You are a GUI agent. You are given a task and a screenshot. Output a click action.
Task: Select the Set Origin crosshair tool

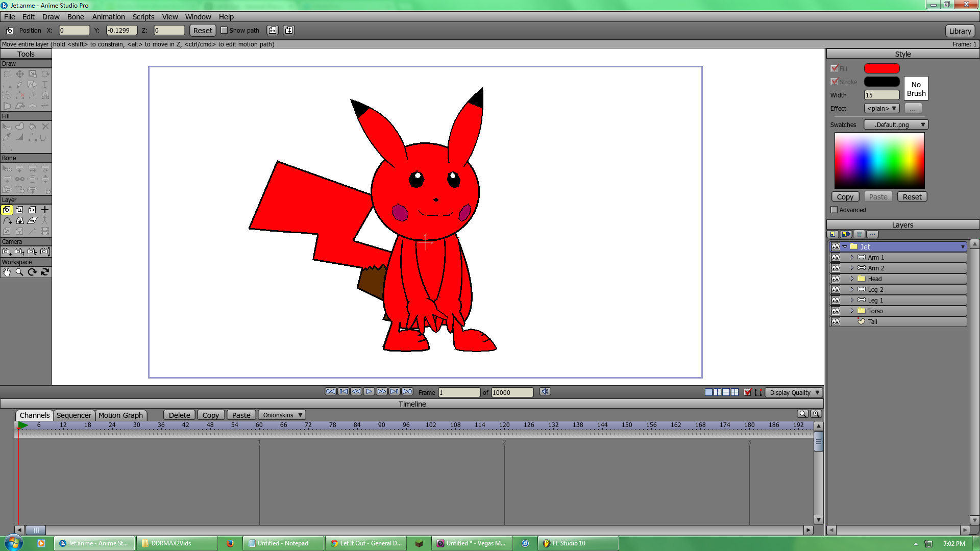click(x=45, y=210)
